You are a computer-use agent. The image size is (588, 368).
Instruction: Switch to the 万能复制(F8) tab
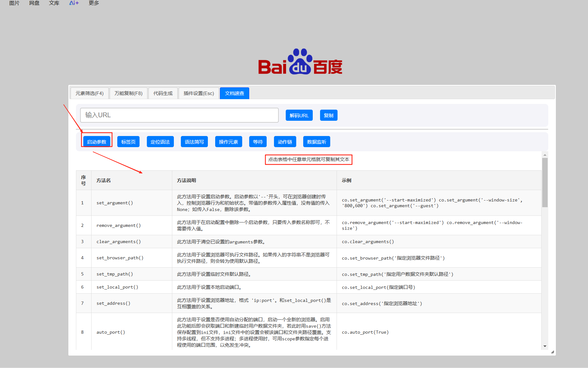(128, 93)
